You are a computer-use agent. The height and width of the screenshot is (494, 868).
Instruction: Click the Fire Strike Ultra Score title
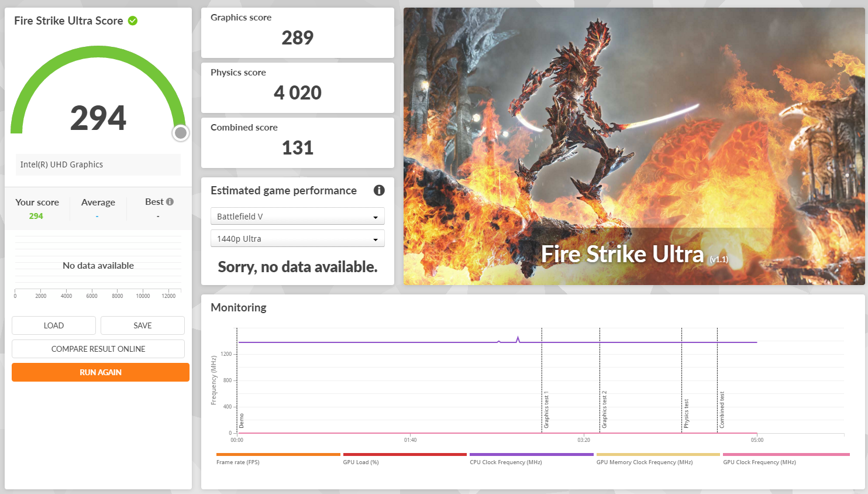point(68,20)
